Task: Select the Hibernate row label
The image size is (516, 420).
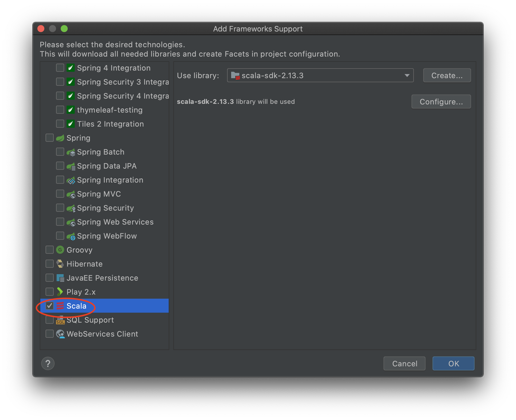Action: [x=84, y=264]
